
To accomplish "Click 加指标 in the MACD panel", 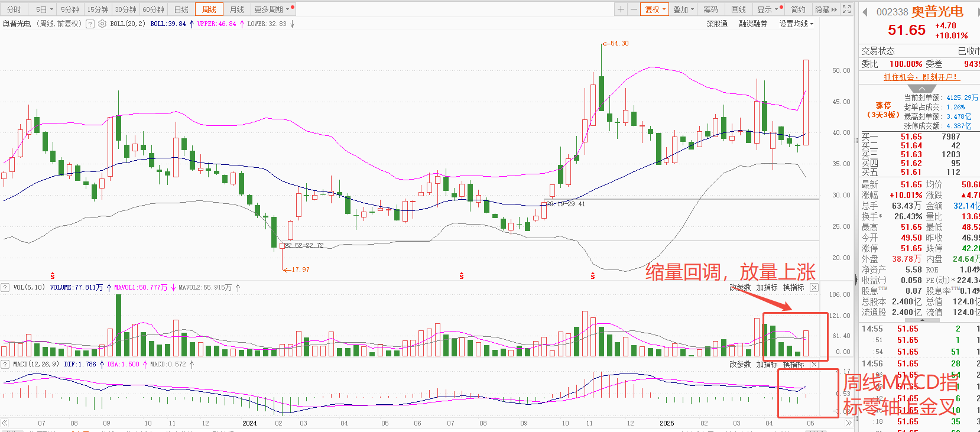I will tap(767, 364).
